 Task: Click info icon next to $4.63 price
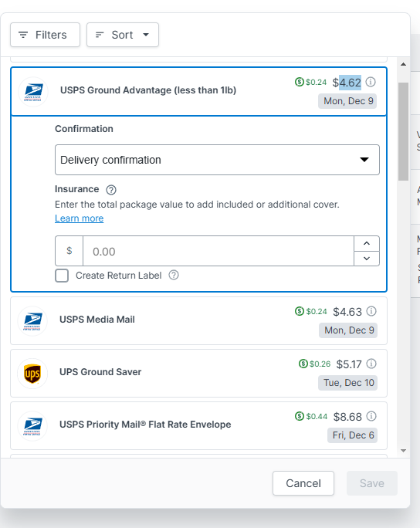point(371,311)
